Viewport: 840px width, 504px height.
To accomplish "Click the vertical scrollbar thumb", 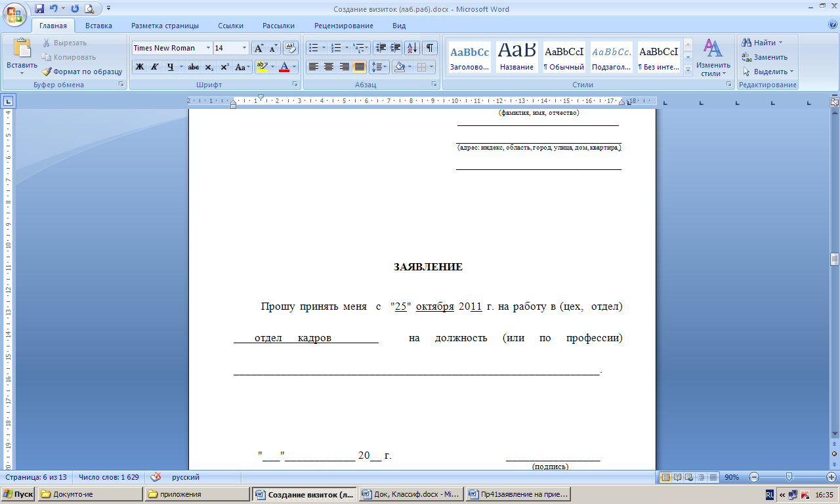I will (834, 259).
